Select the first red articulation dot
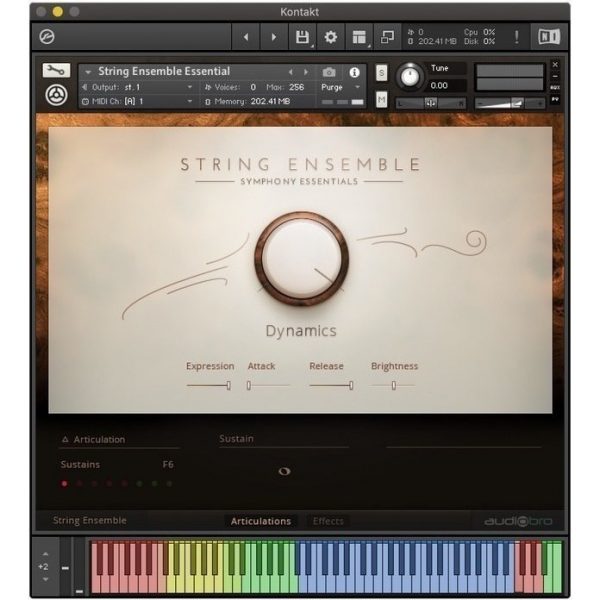 point(64,484)
